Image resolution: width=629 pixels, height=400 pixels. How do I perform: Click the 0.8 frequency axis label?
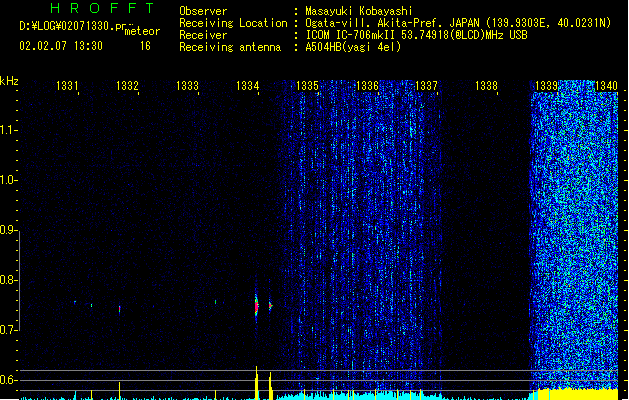click(8, 280)
